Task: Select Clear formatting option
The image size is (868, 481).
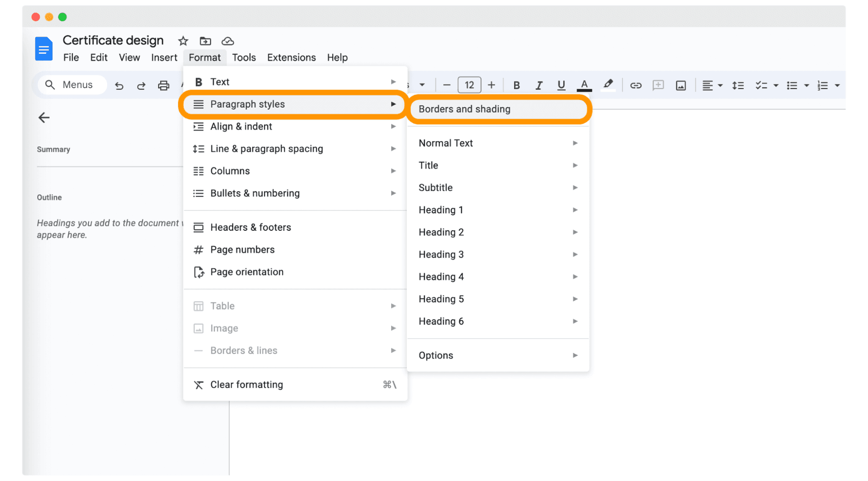Action: point(295,385)
